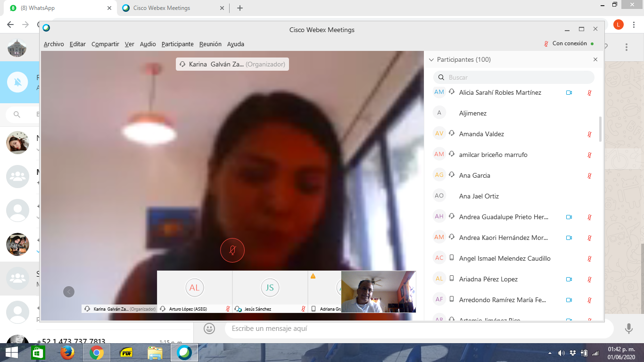
Task: Click Ariadna Pérez Lopez's muted mic icon
Action: 589,280
